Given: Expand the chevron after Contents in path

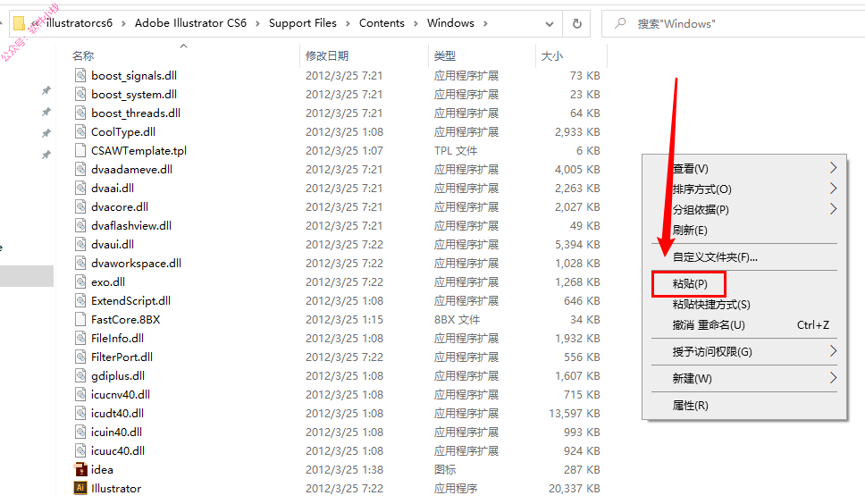Looking at the screenshot, I should 416,23.
